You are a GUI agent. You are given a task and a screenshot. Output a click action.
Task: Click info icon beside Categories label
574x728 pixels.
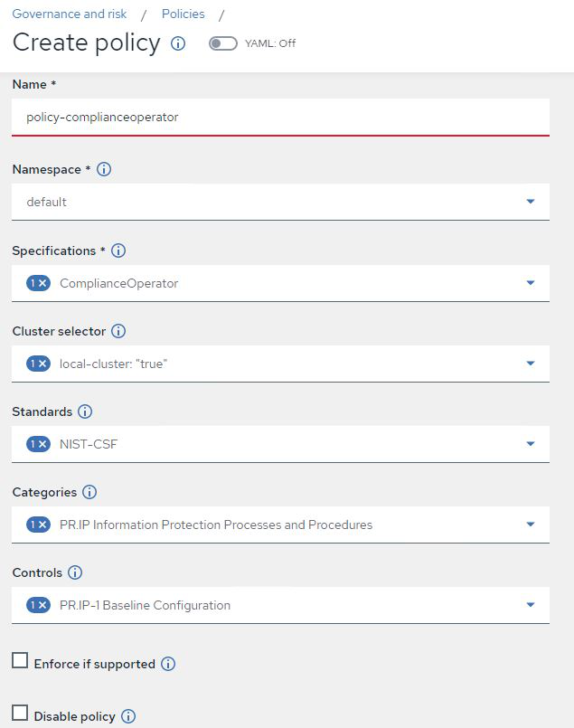click(x=89, y=493)
